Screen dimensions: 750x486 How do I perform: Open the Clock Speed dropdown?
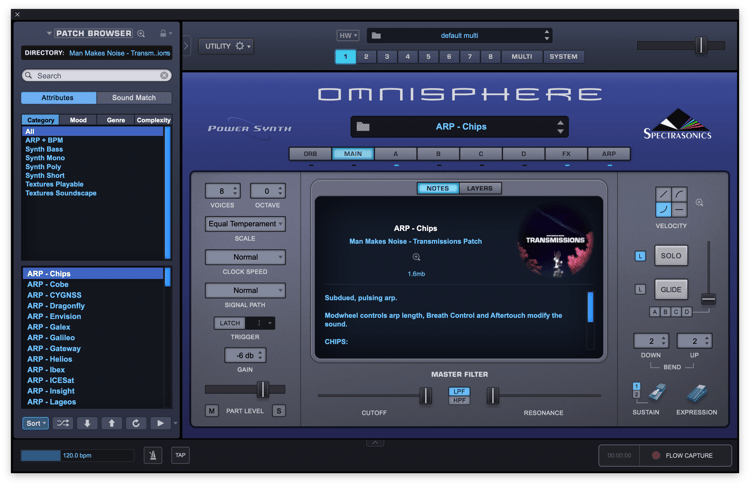coord(245,257)
